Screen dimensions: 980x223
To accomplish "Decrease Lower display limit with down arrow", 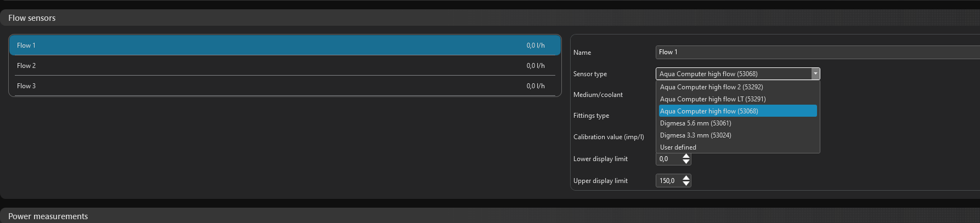I will 686,162.
